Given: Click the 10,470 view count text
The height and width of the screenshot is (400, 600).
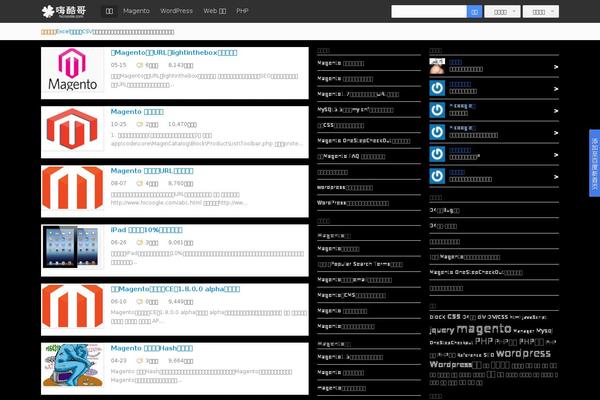Looking at the screenshot, I should 183,124.
